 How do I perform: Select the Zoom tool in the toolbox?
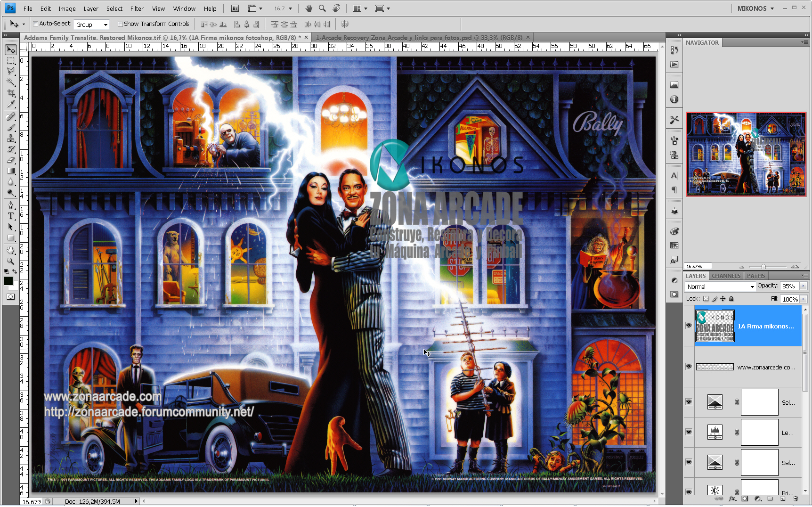(11, 261)
